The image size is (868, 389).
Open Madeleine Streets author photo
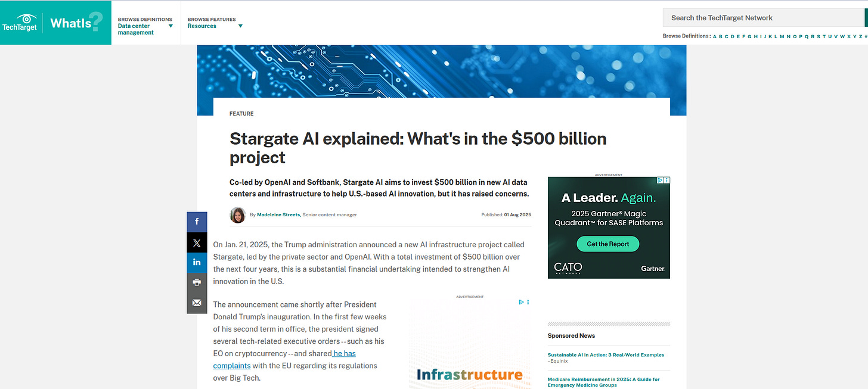coord(238,214)
